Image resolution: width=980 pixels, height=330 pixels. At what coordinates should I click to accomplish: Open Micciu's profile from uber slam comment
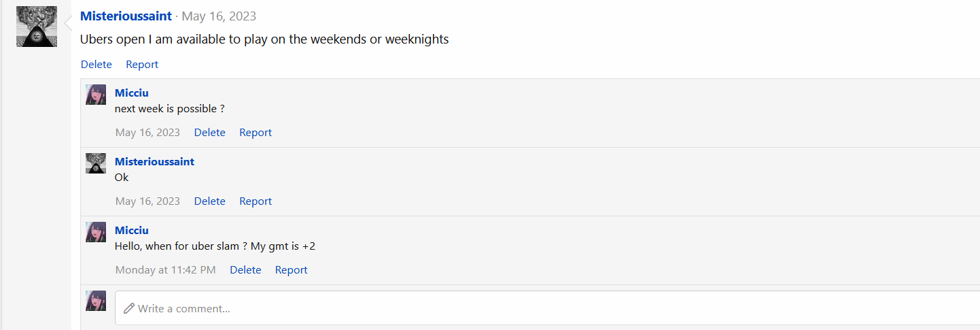131,230
